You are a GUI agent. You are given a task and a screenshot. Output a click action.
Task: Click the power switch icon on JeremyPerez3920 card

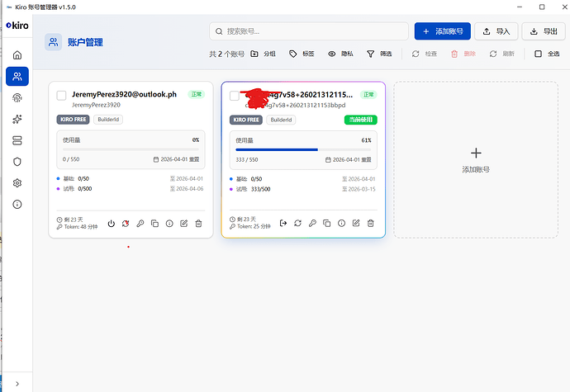tap(112, 224)
